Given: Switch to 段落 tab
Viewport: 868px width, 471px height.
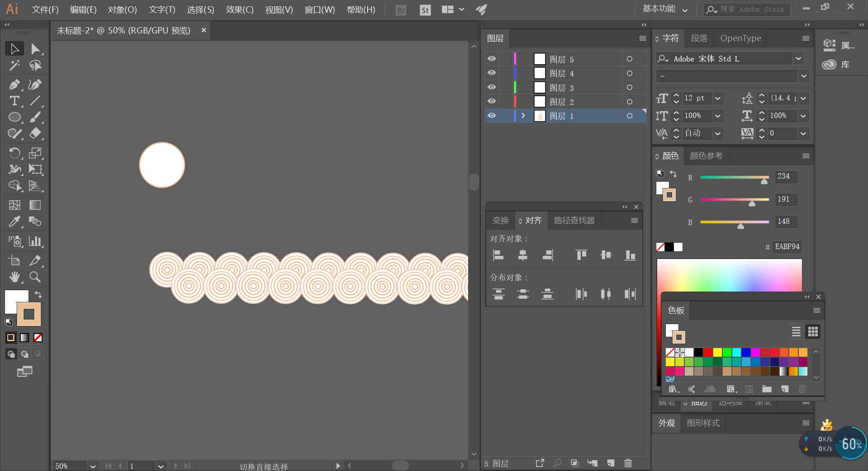Looking at the screenshot, I should click(x=699, y=38).
